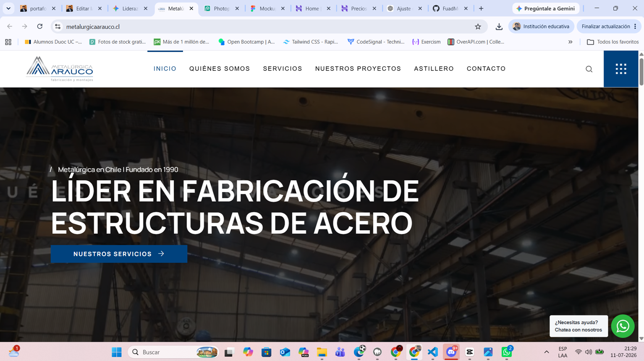Open Chrome downloads icon
Image resolution: width=644 pixels, height=361 pixels.
[499, 26]
